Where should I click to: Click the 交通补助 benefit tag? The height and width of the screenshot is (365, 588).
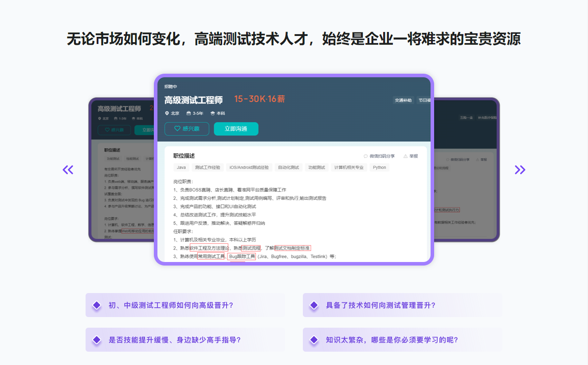tap(403, 100)
